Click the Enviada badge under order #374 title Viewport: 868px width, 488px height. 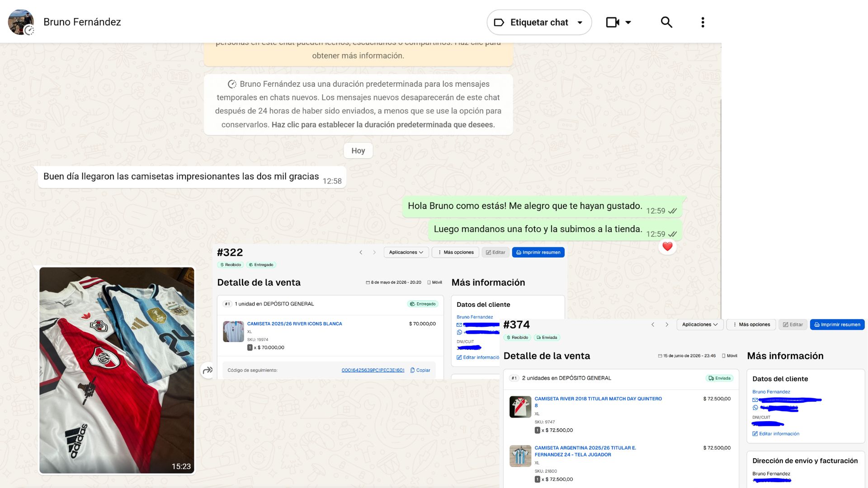547,338
